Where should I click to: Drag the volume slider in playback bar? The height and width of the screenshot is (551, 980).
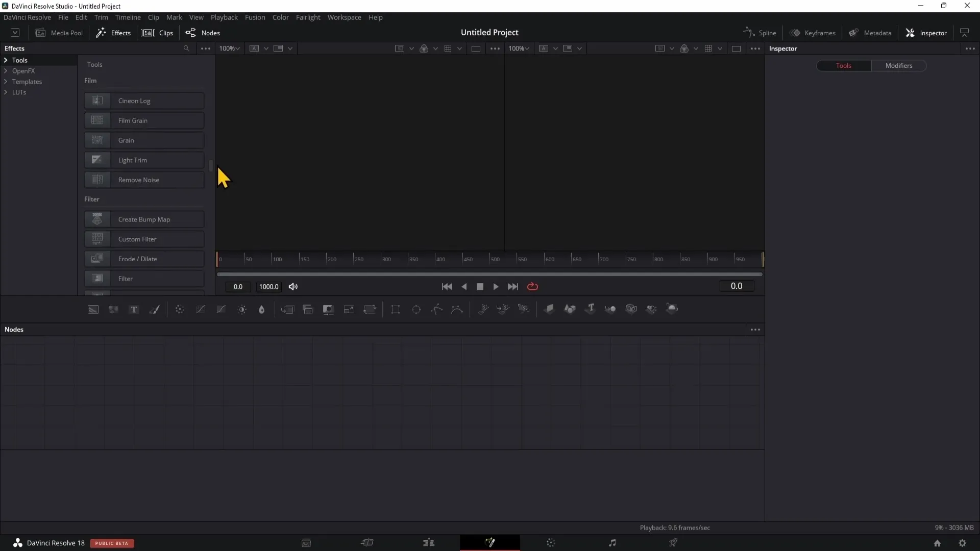tap(293, 287)
